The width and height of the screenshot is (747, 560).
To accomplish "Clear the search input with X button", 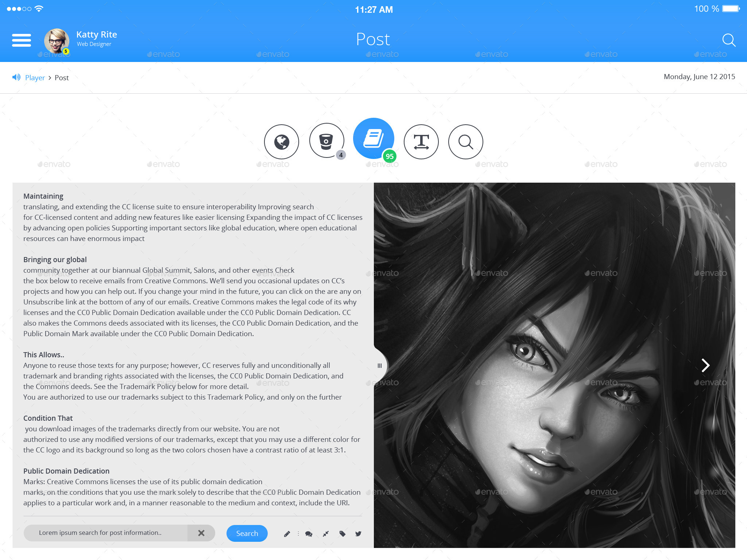I will click(201, 533).
